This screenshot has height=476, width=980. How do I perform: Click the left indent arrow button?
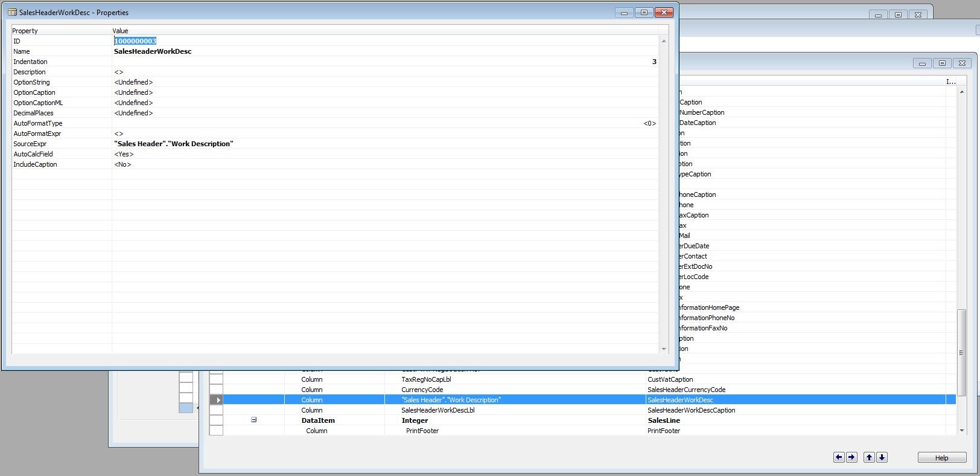coord(839,457)
